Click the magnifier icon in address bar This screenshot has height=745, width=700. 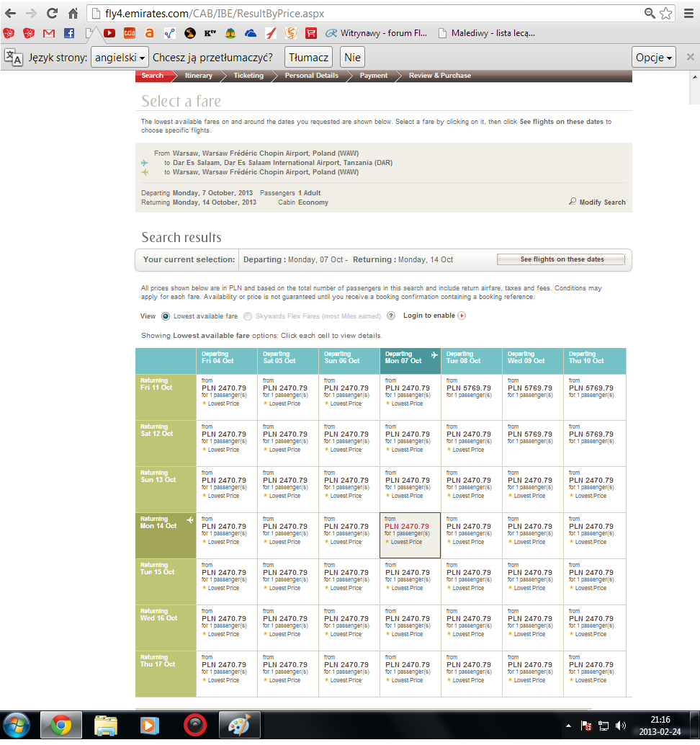click(649, 13)
